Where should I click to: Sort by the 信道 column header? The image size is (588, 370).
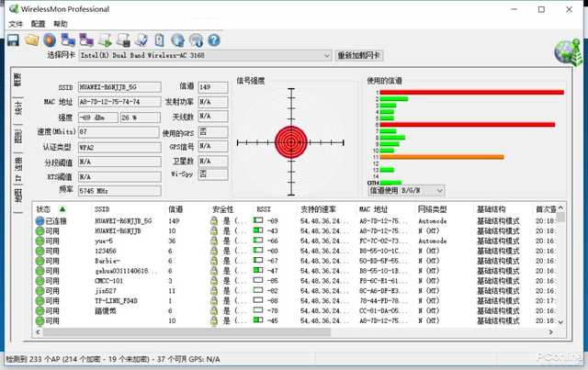click(175, 209)
